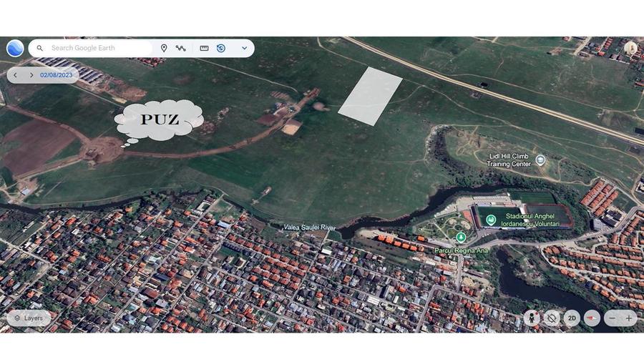Open the measure ruler tool

coord(204,48)
